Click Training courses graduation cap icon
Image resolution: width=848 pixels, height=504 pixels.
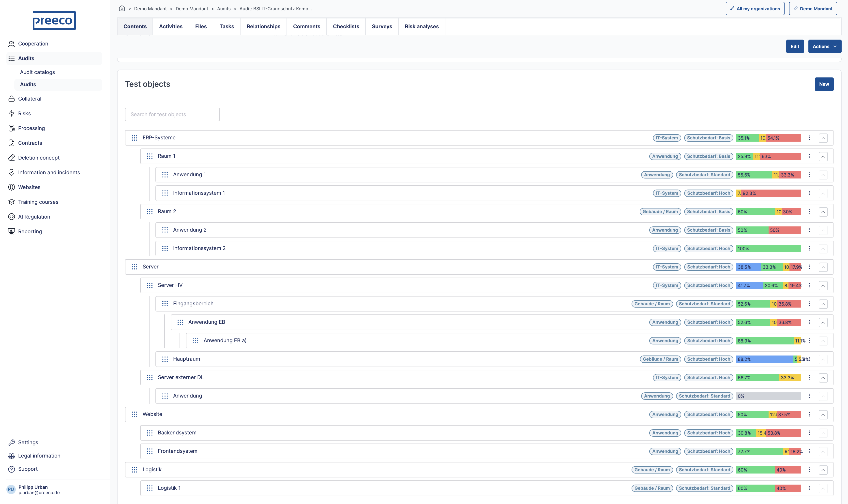(x=12, y=202)
